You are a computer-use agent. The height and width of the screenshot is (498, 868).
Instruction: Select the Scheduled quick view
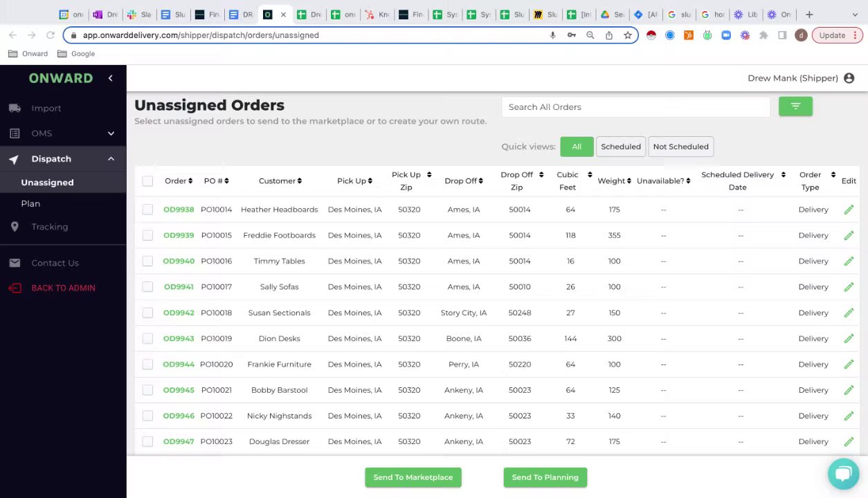621,147
